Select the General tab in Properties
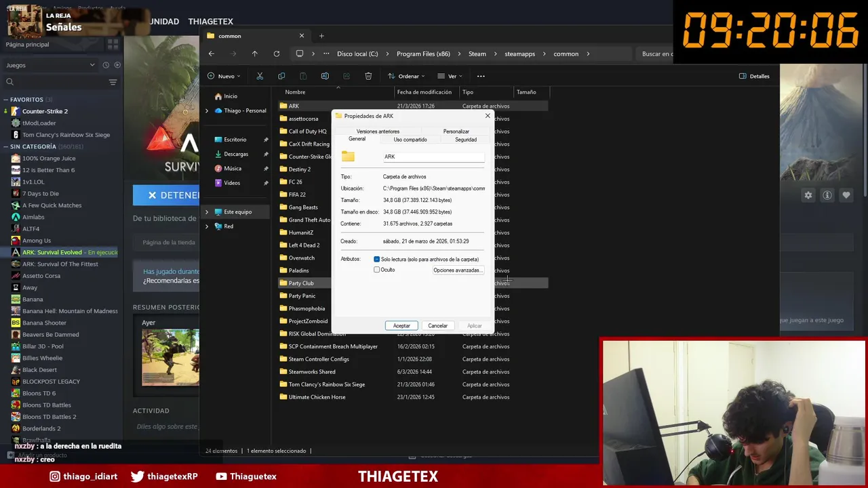868x488 pixels. click(357, 139)
